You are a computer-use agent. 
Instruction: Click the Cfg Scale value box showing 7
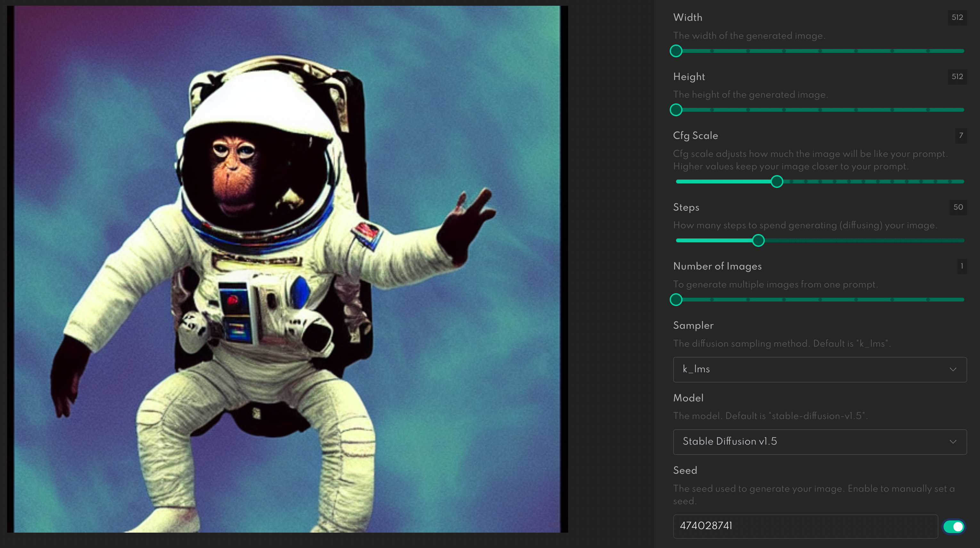(961, 135)
